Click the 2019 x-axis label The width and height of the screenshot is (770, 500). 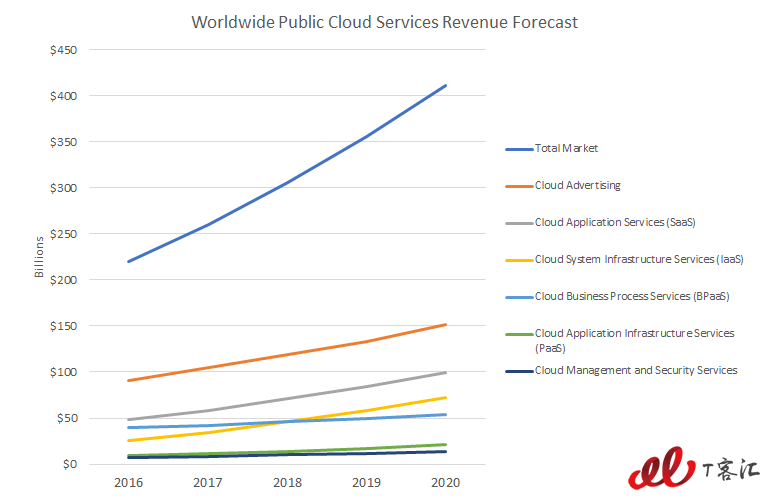[x=366, y=483]
